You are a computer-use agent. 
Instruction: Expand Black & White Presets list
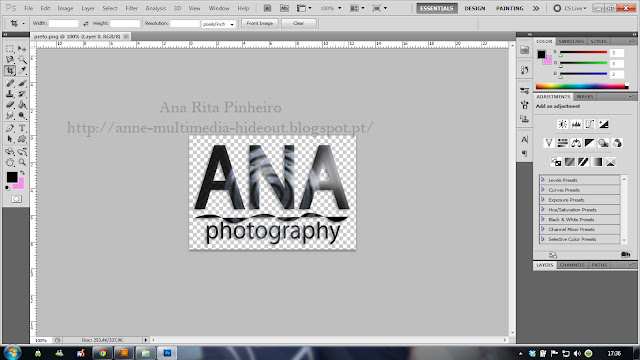(x=543, y=219)
